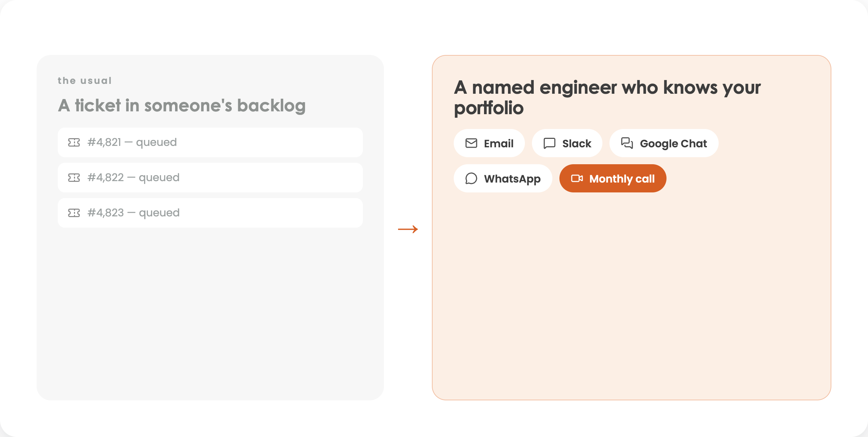This screenshot has height=437, width=868.
Task: Open the ticket row #4,823 — queued
Action: point(210,213)
